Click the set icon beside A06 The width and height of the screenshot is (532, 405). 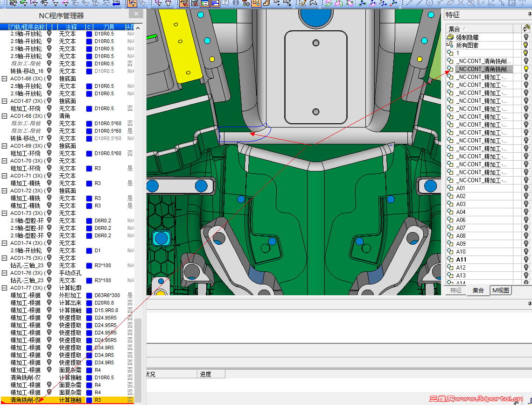pos(450,220)
